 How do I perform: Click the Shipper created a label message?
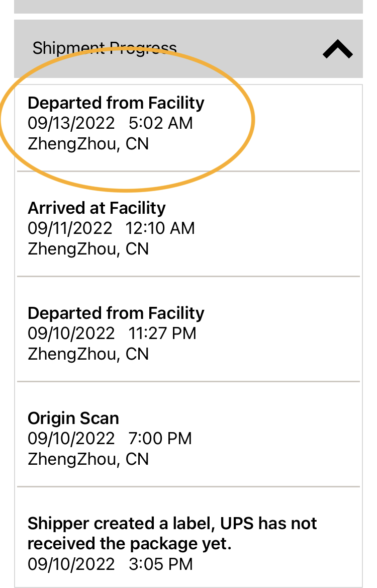pyautogui.click(x=172, y=533)
